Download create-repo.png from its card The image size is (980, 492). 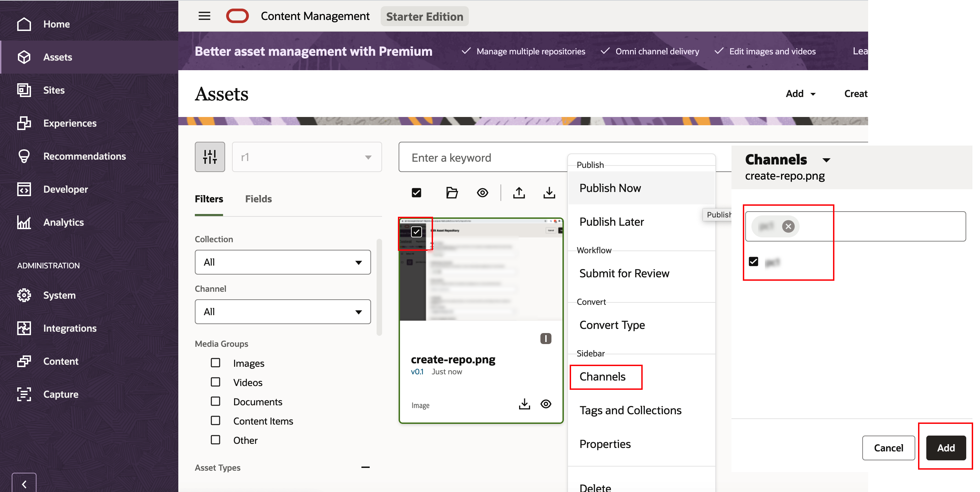(x=524, y=404)
